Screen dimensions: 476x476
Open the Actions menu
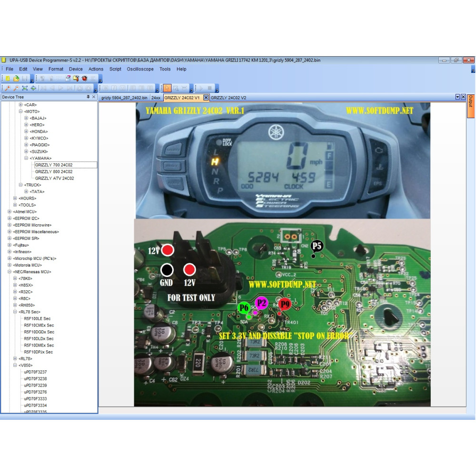[x=96, y=69]
